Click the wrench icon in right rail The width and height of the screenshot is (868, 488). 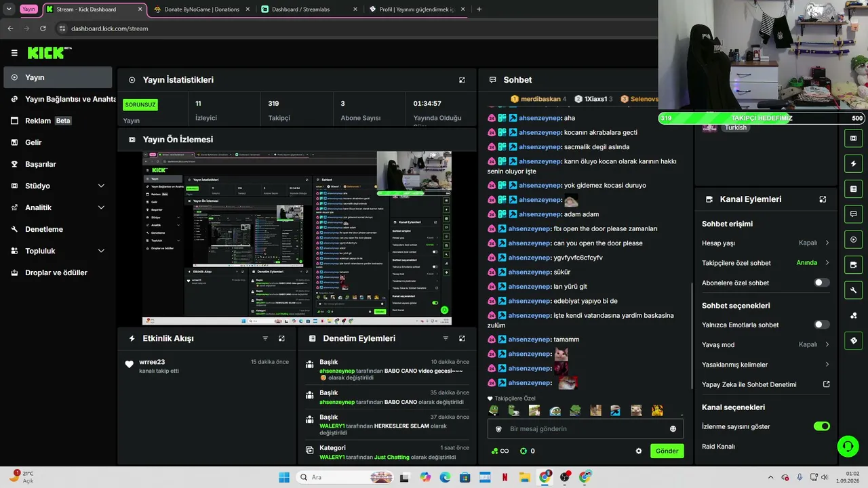853,290
